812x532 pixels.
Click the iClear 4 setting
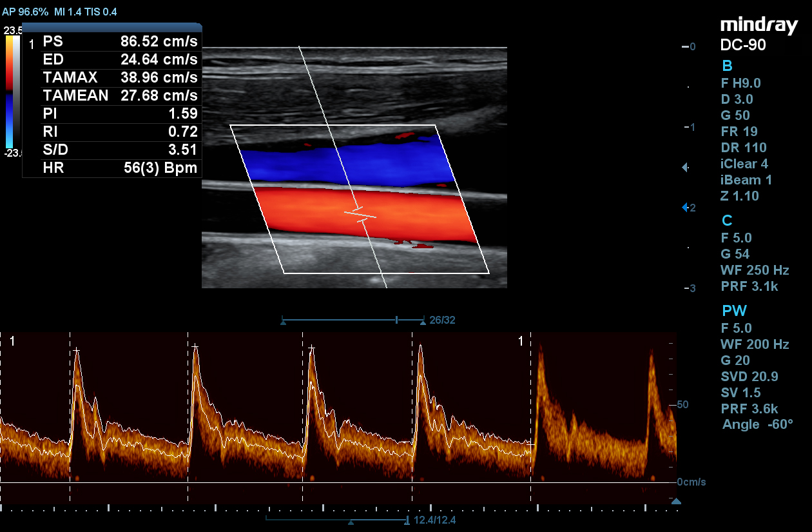pyautogui.click(x=744, y=164)
